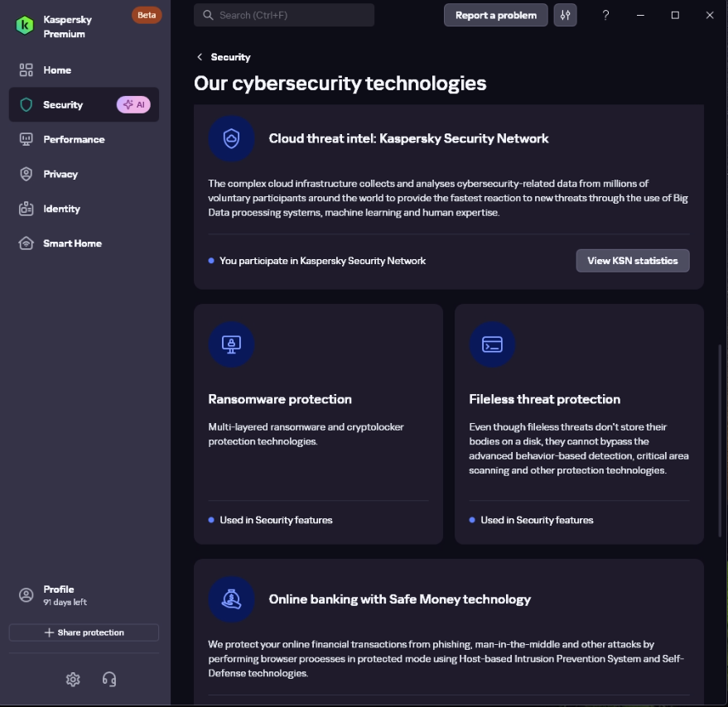Click the Beta badge
The width and height of the screenshot is (728, 707).
coord(147,15)
